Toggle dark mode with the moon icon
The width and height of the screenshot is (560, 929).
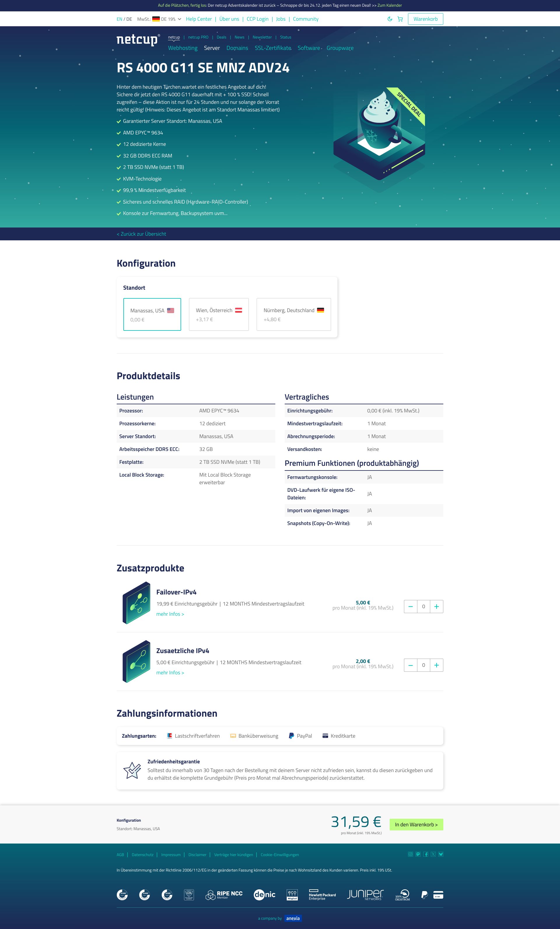[x=390, y=19]
